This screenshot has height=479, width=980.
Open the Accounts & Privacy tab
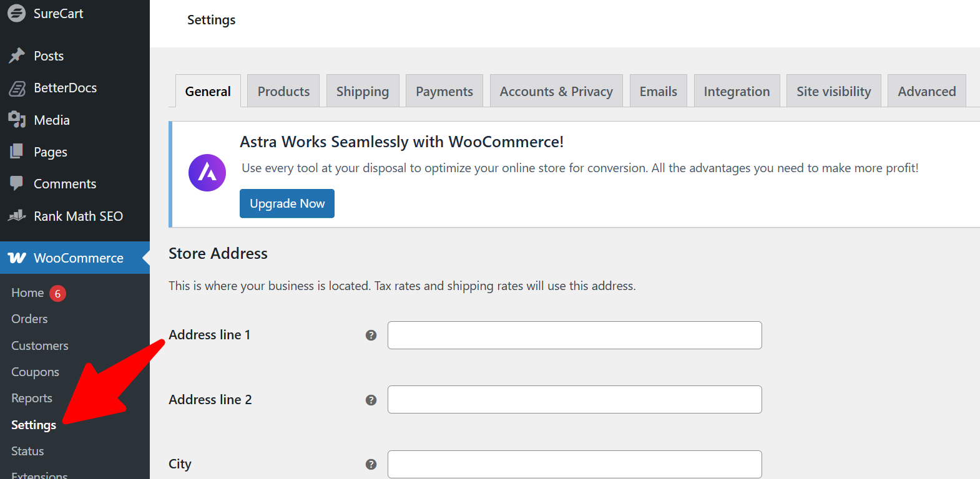pos(556,91)
